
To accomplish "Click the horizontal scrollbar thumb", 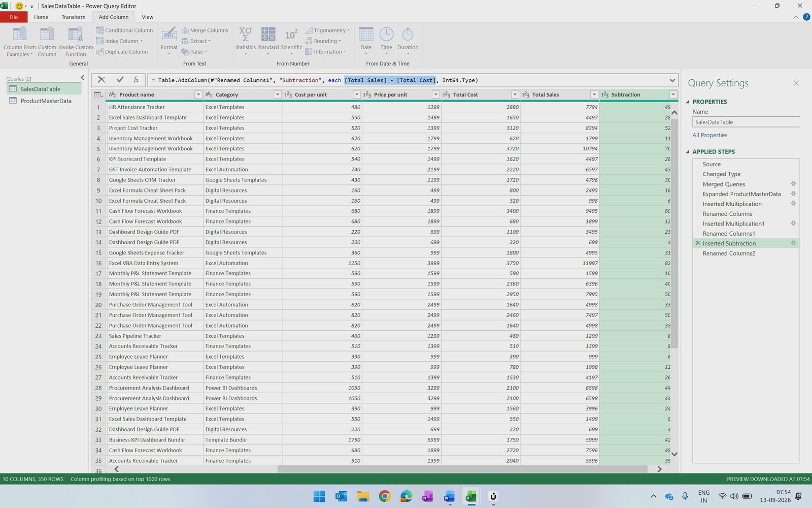I will coord(462,469).
